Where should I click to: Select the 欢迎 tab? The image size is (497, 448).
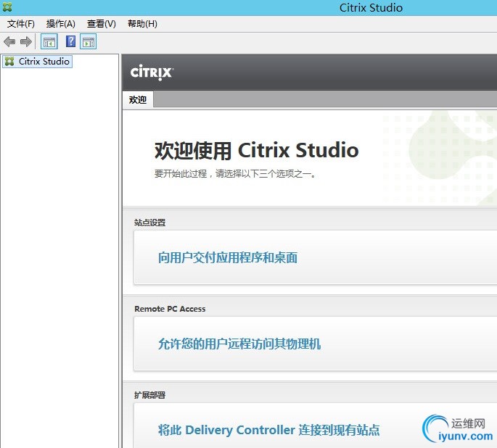(138, 100)
